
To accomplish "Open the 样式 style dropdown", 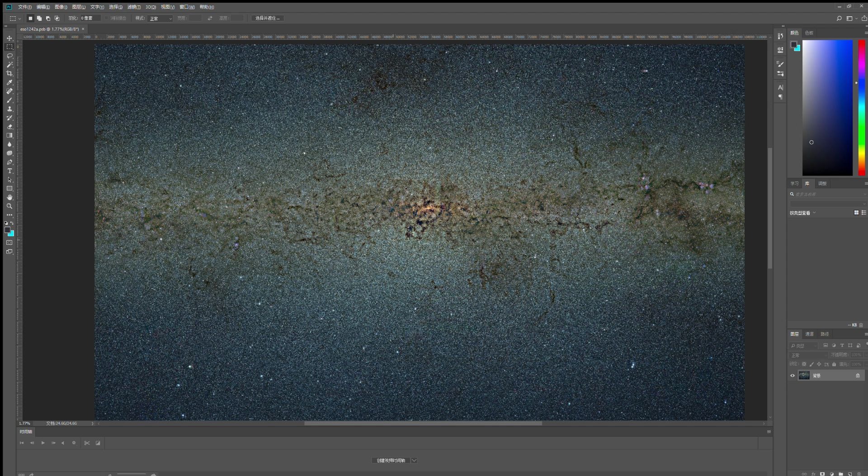I will coord(160,19).
